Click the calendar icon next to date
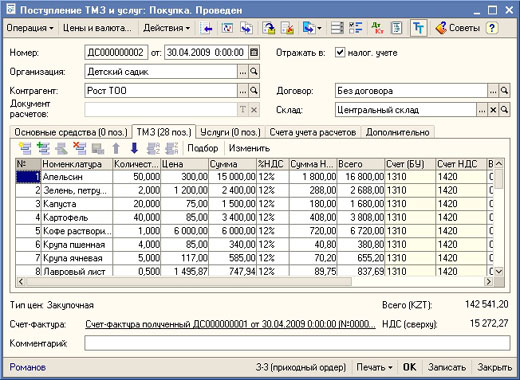This screenshot has width=520, height=380. point(254,53)
